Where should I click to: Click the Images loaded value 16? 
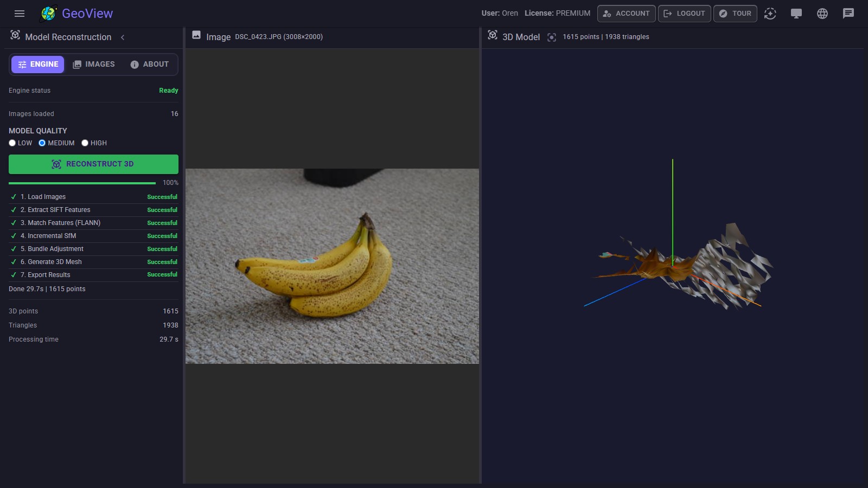174,114
